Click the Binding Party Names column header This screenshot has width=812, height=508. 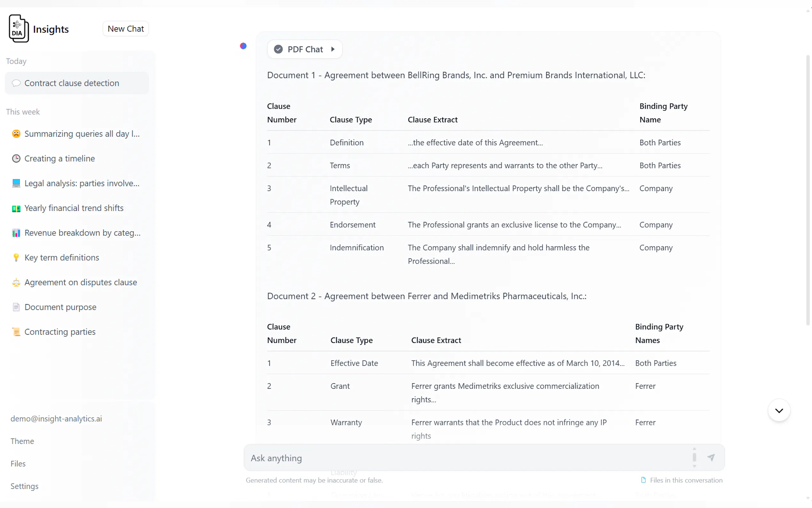(659, 333)
